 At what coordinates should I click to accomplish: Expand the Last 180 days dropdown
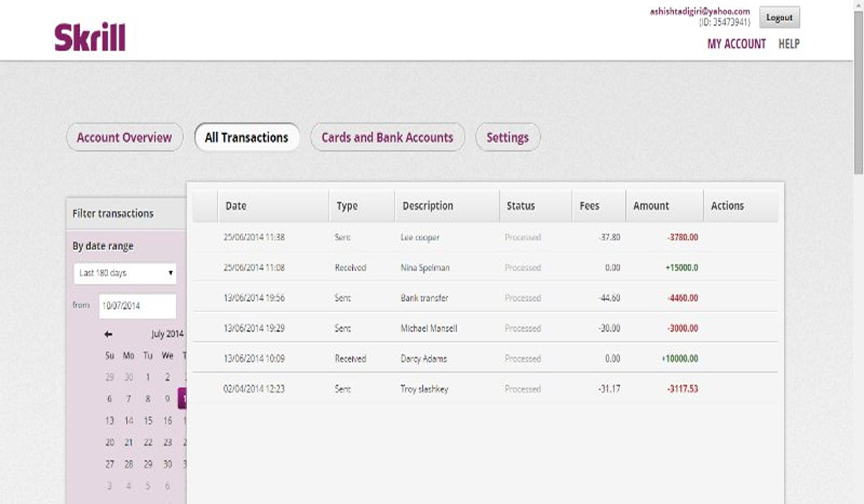pos(125,274)
